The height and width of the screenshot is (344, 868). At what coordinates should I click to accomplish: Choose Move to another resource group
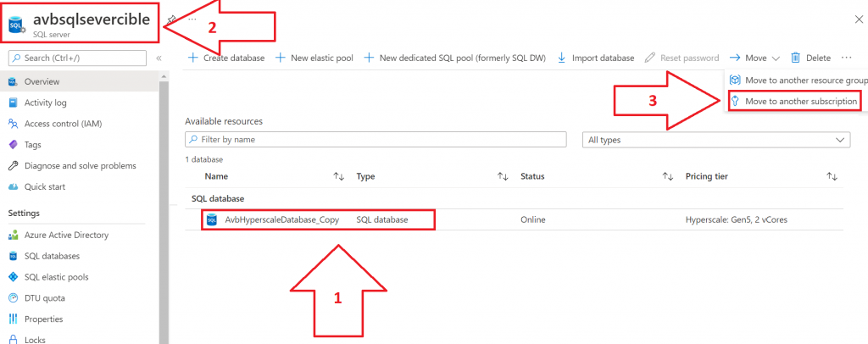point(798,80)
